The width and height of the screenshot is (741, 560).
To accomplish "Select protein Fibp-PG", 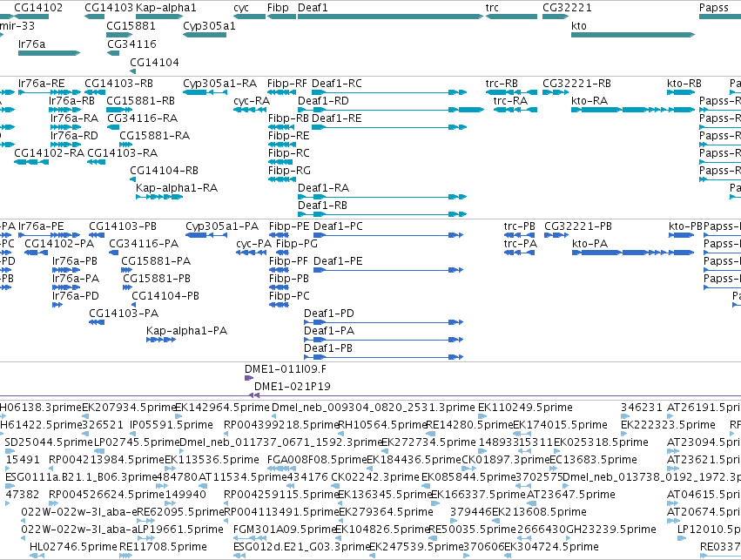I will tap(297, 243).
